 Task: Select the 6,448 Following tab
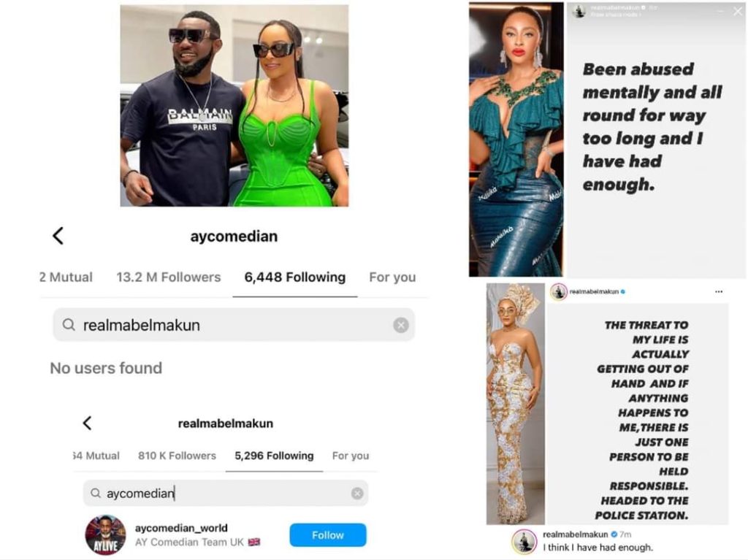pyautogui.click(x=295, y=277)
